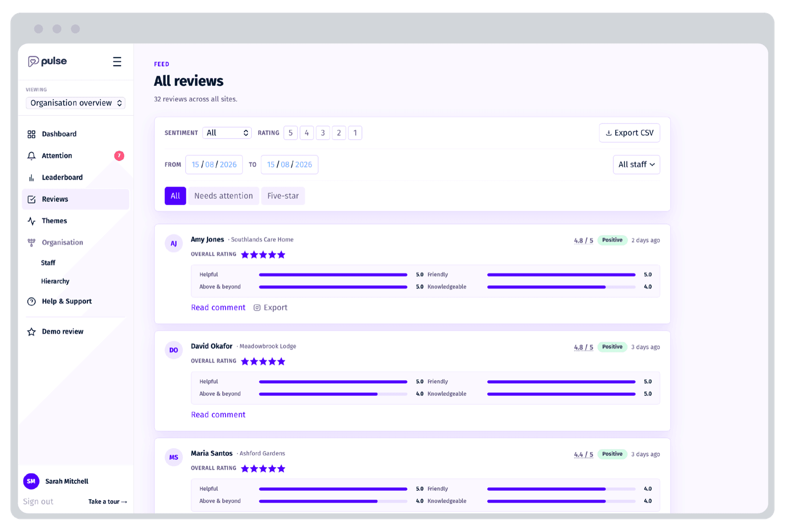Click the red attention count badge

119,156
